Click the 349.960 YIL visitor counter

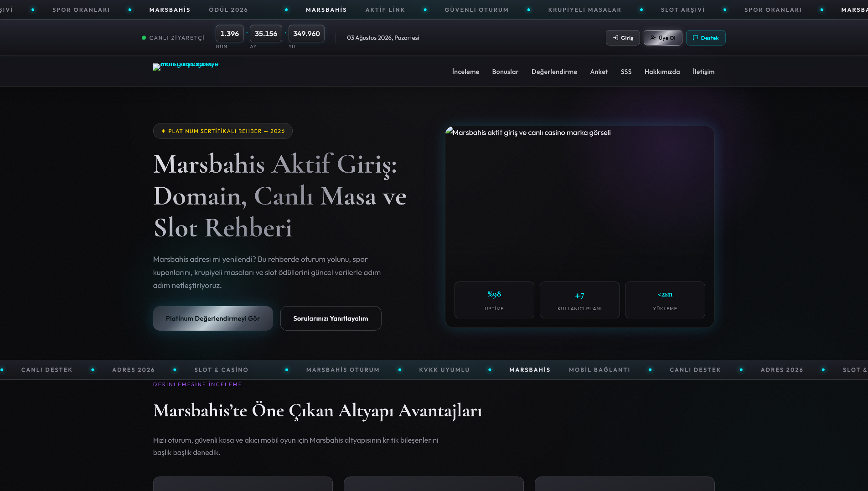[306, 34]
